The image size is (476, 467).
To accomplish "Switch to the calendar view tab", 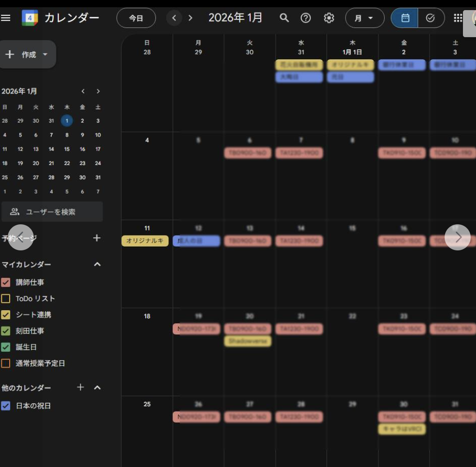I will (405, 18).
